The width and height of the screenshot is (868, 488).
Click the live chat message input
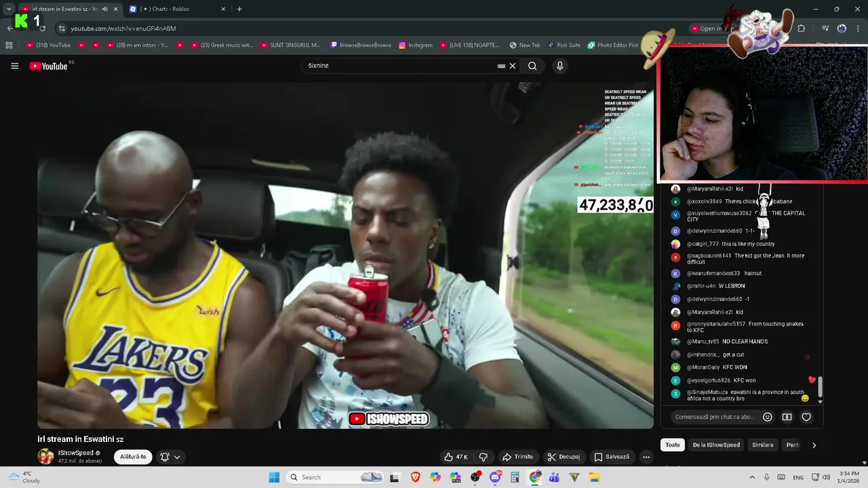[714, 417]
